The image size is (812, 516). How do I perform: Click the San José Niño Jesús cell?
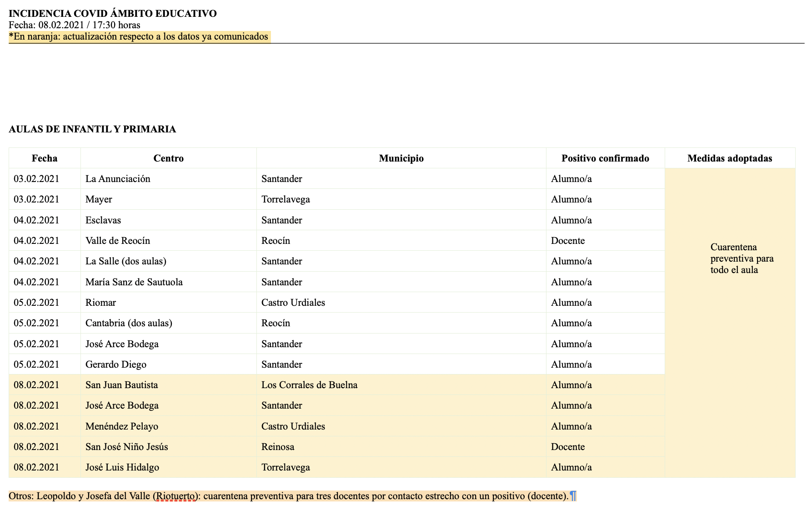(x=126, y=447)
